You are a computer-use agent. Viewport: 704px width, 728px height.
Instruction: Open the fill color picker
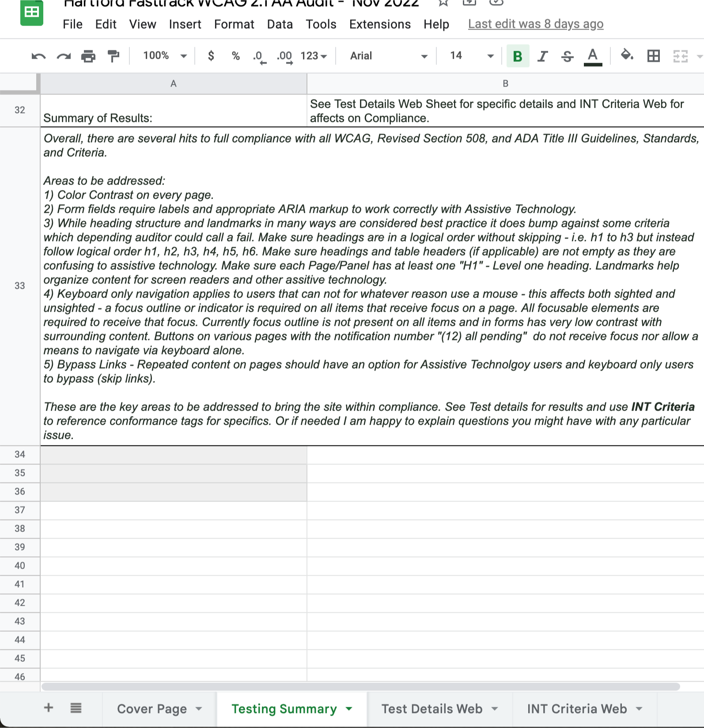[x=627, y=55]
